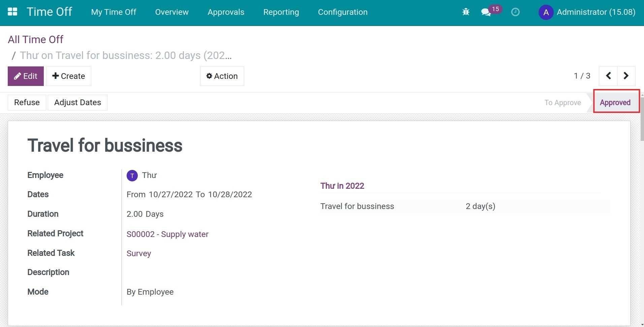This screenshot has height=327, width=644.
Task: Click the Administrator avatar icon
Action: click(546, 12)
